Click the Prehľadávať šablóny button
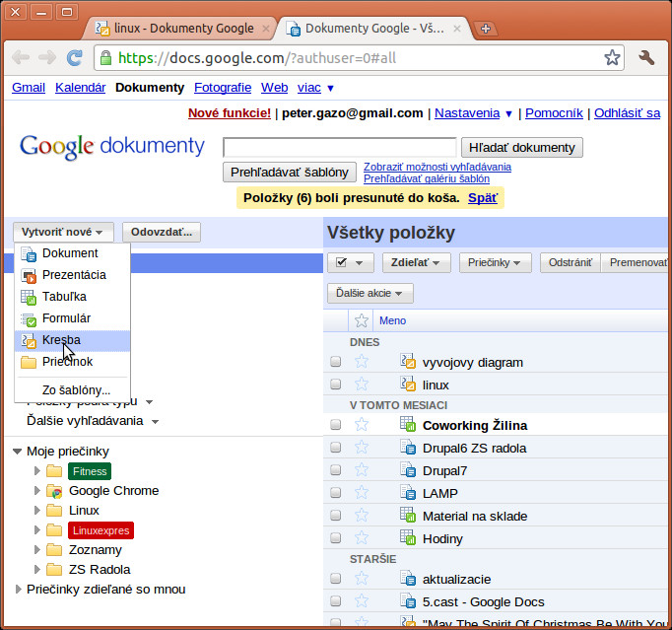 290,172
